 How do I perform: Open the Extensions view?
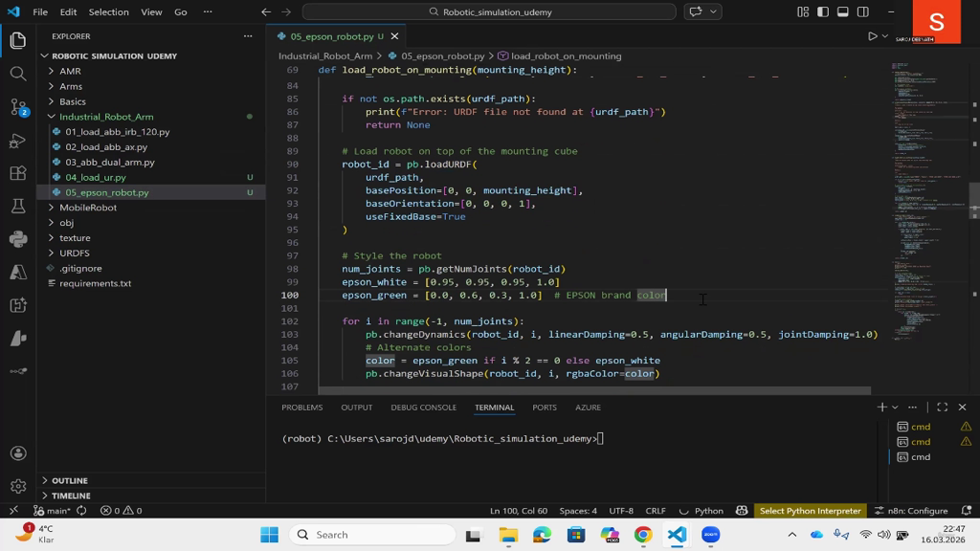tap(18, 173)
